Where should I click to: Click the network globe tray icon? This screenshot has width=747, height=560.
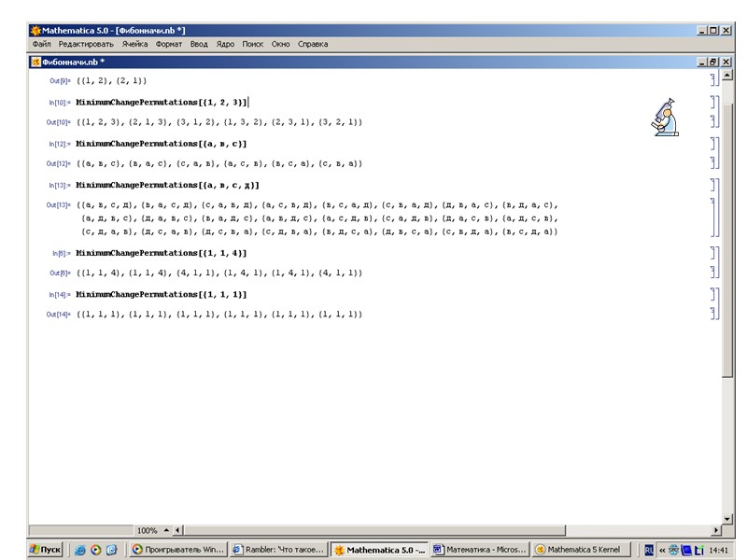click(x=673, y=550)
